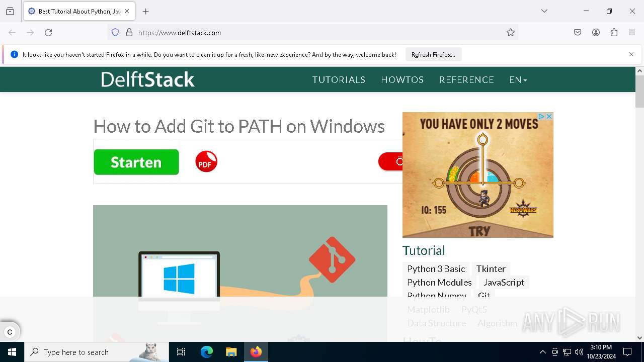Dismiss the Refresh Firefox notification bar
The height and width of the screenshot is (362, 644).
tap(631, 54)
